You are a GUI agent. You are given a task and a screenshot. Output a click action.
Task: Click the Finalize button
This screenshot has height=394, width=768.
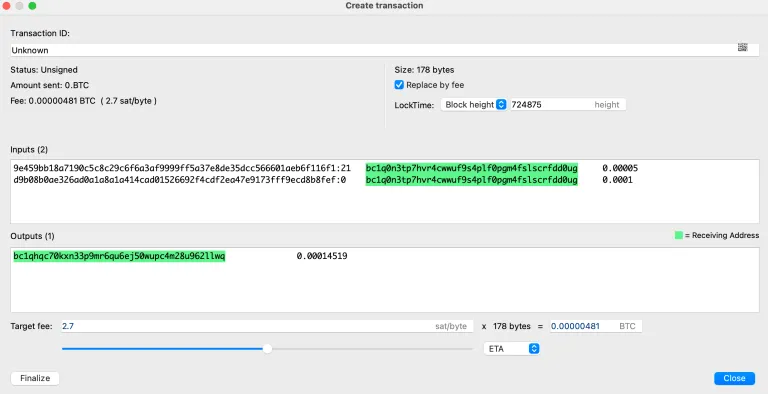tap(35, 378)
